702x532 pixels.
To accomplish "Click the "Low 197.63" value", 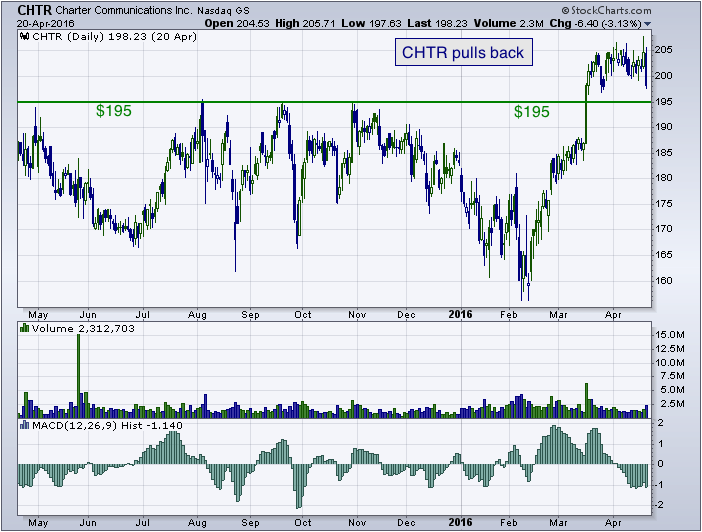I will (372, 24).
